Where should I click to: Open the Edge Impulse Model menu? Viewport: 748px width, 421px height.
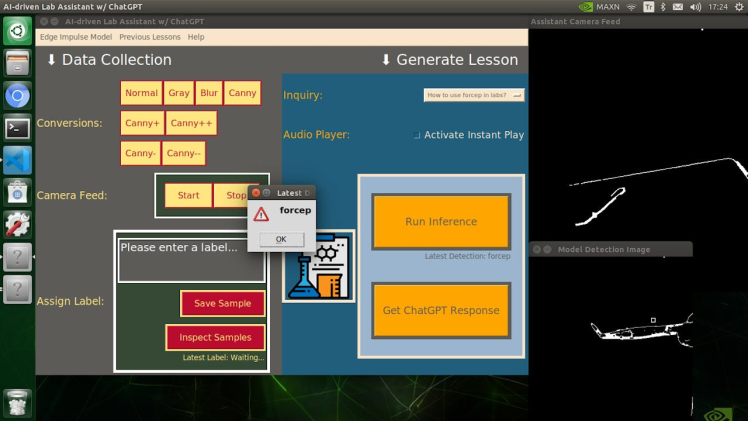(x=76, y=37)
